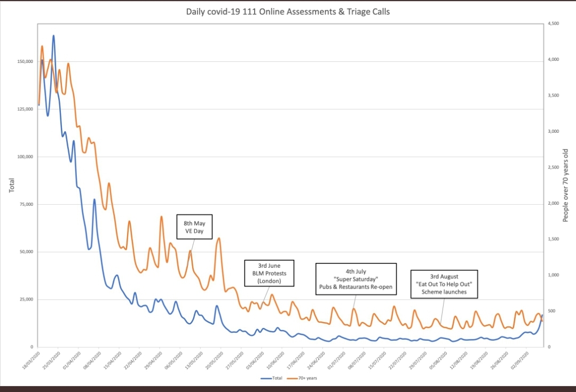This screenshot has width=576, height=392.
Task: Click the highest peak of the blue Total line
Action: (x=53, y=36)
